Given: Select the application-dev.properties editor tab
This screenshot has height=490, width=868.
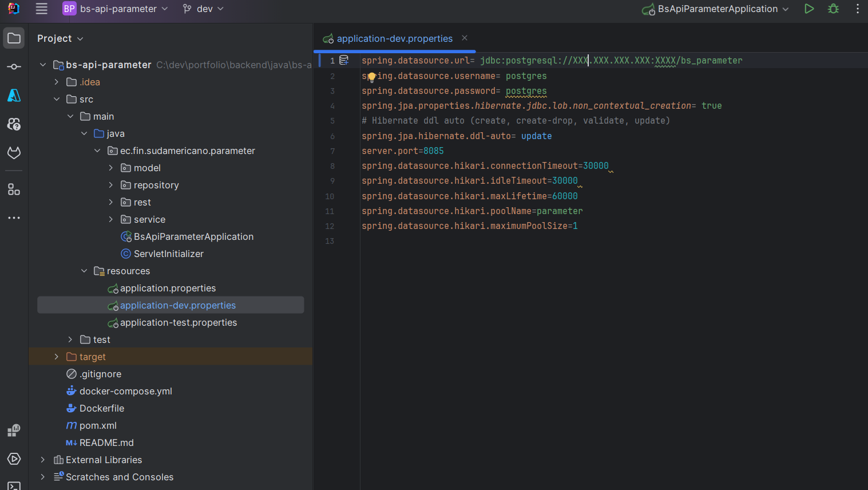Looking at the screenshot, I should click(394, 38).
